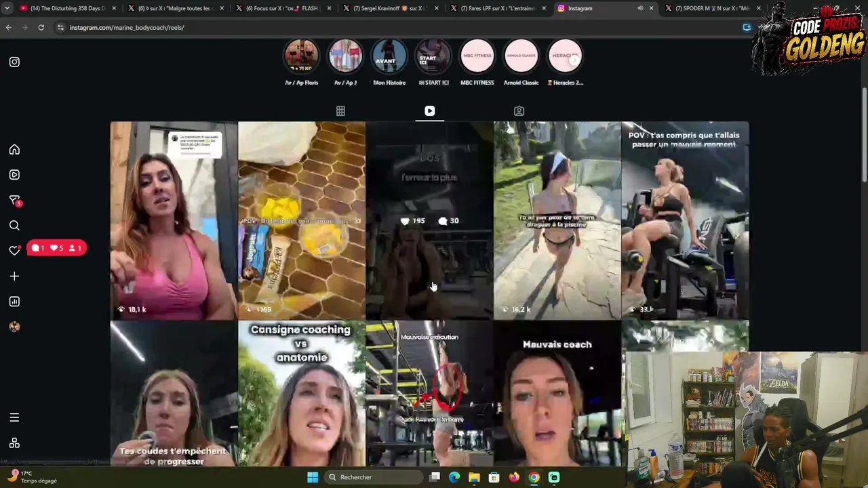This screenshot has width=868, height=488.
Task: Open Instagram search magnifier in the sidebar
Action: [x=14, y=226]
